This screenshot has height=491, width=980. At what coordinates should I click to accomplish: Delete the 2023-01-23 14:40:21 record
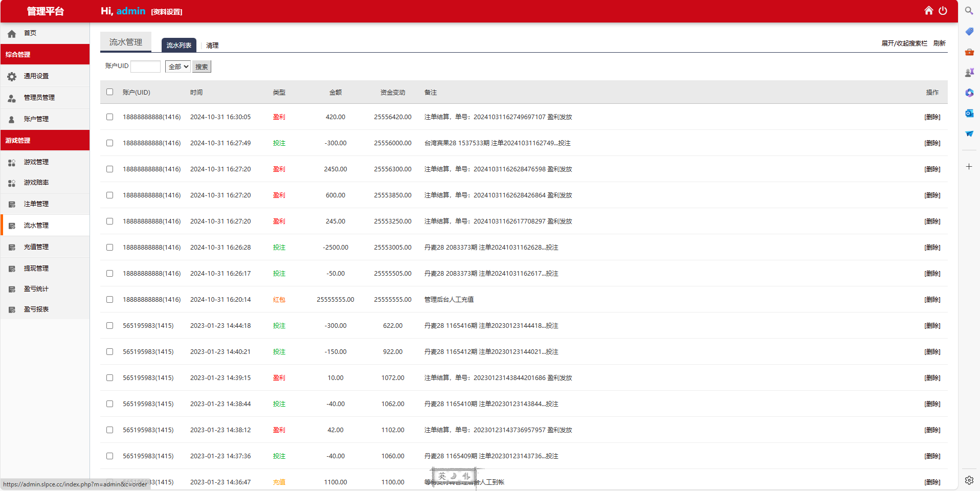[x=932, y=352]
